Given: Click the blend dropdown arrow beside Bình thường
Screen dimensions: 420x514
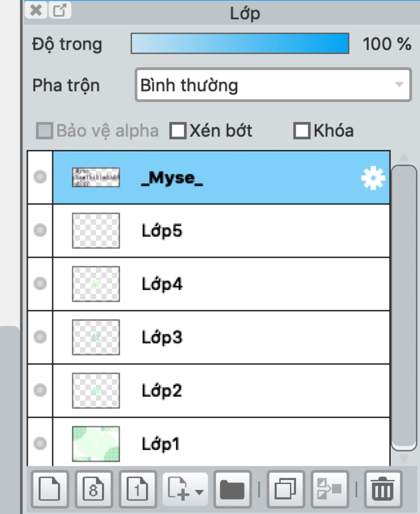Looking at the screenshot, I should click(399, 85).
